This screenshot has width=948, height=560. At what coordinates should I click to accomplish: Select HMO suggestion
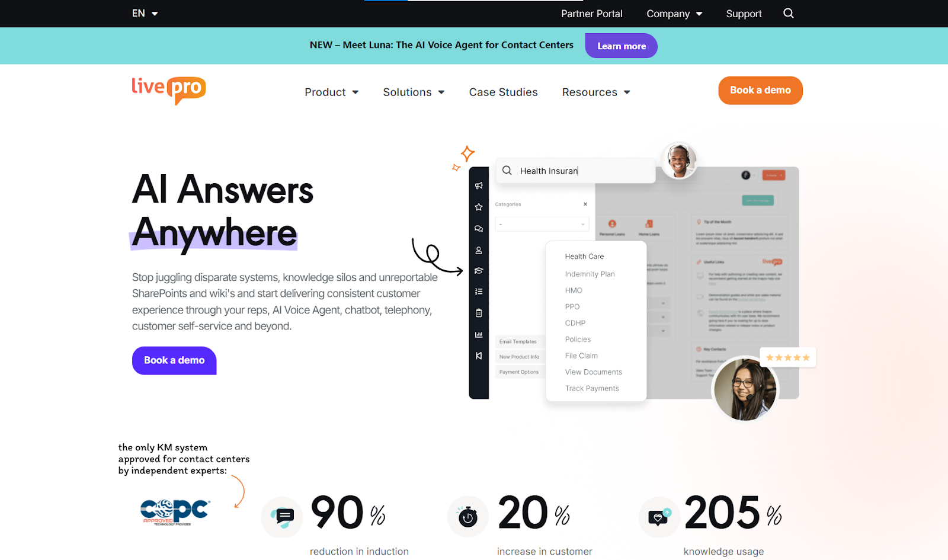574,290
